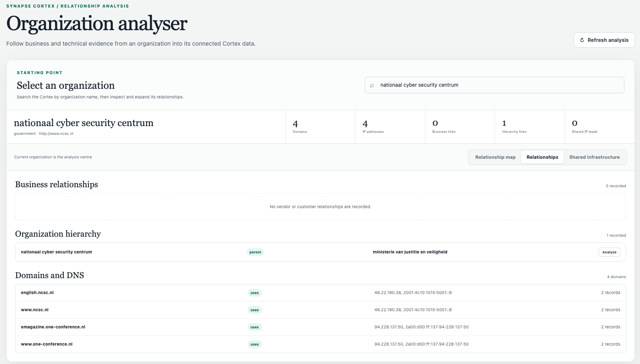Switch to the Relationship map tab
Viewport: 640px width, 364px height.
[x=495, y=157]
